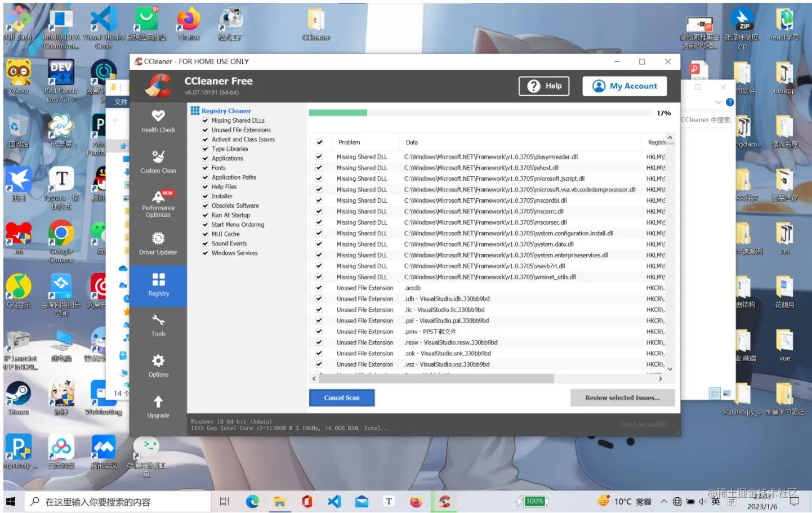Viewport: 812px width, 513px height.
Task: Click the CCleaner icon in the taskbar
Action: tap(444, 501)
